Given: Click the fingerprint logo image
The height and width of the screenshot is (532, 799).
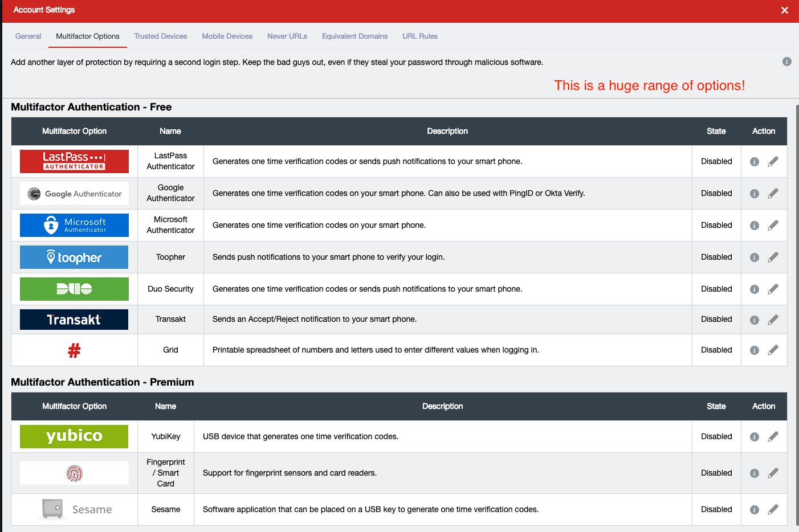Looking at the screenshot, I should (x=74, y=473).
